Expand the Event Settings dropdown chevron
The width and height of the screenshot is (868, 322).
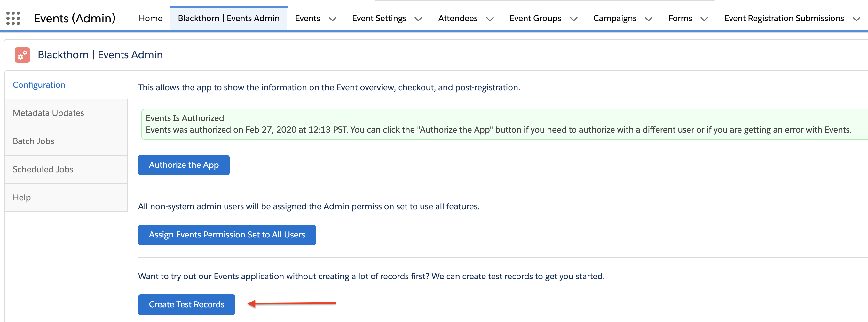coord(418,19)
